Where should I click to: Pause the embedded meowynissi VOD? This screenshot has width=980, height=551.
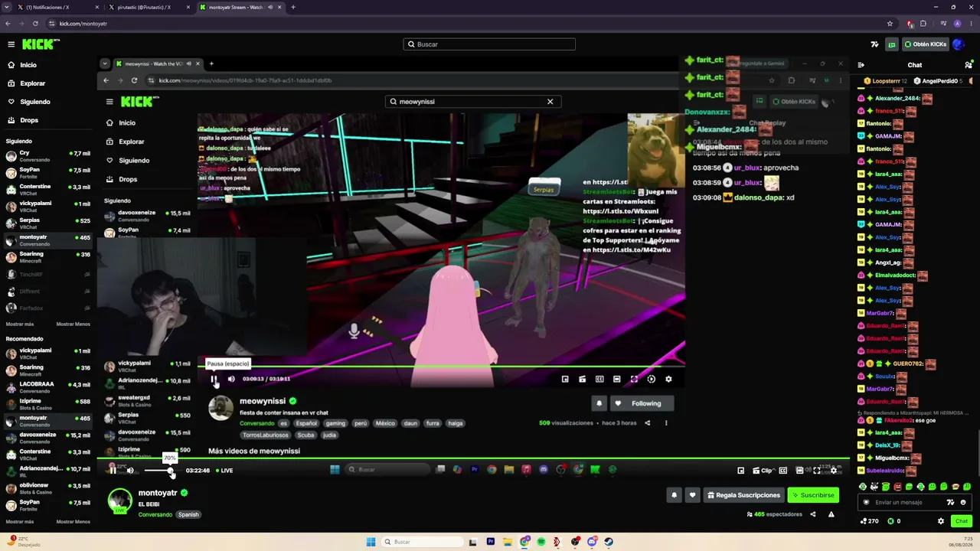[x=214, y=379]
